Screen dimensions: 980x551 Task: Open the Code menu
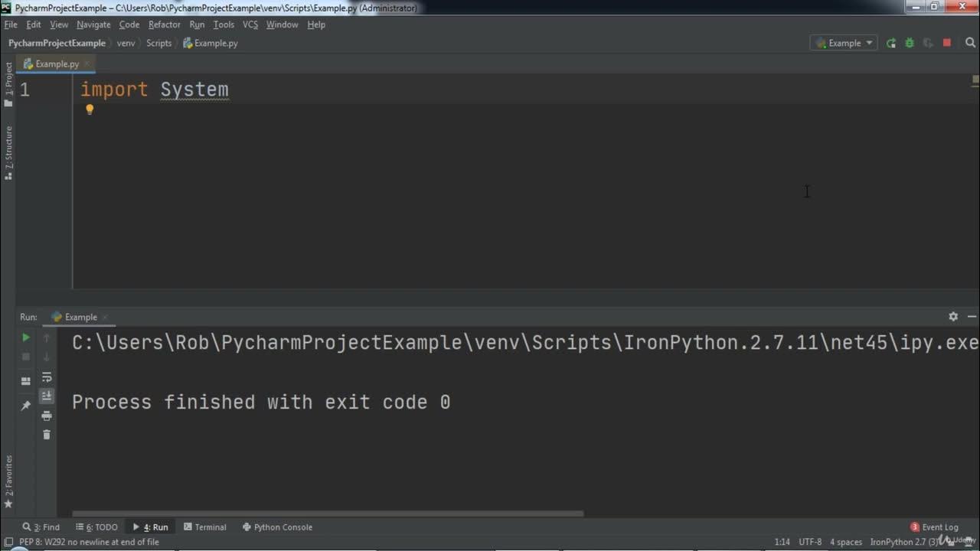tap(129, 24)
